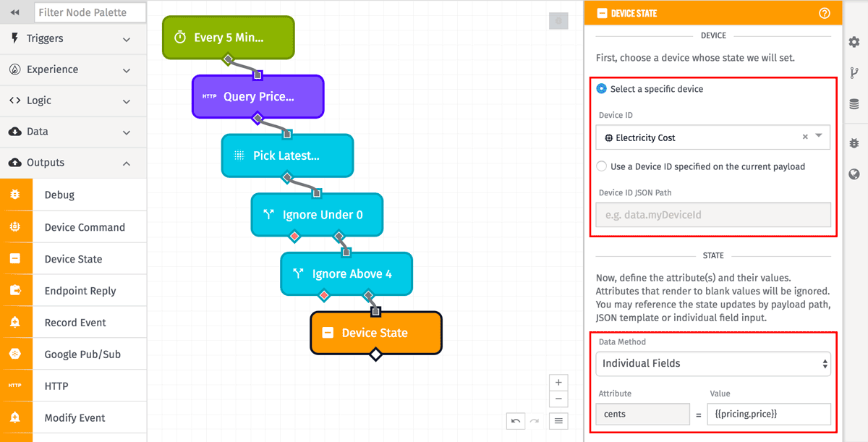Select the Device Command palette node
The image size is (868, 442).
pyautogui.click(x=73, y=227)
